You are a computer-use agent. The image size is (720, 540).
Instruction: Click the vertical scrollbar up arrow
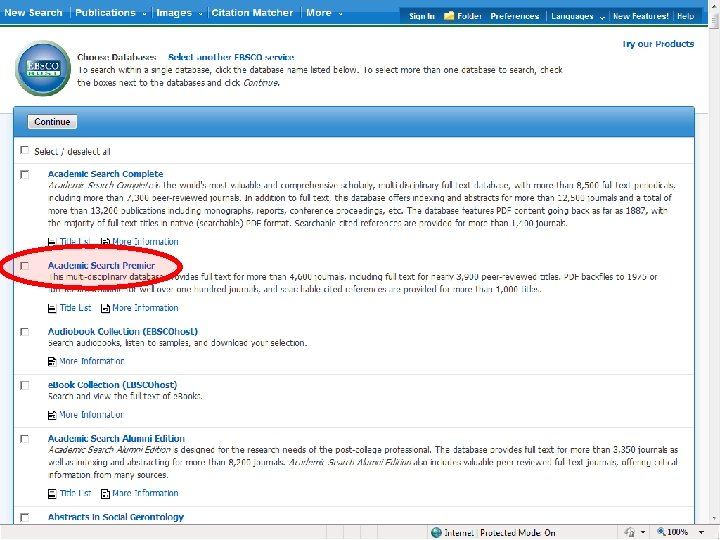pyautogui.click(x=714, y=4)
